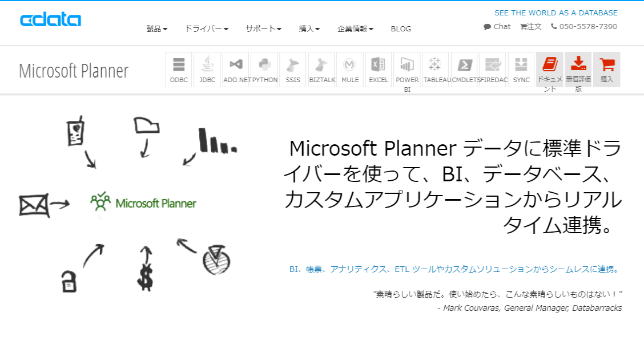The height and width of the screenshot is (341, 644).
Task: Select the Sync icon
Action: click(521, 70)
